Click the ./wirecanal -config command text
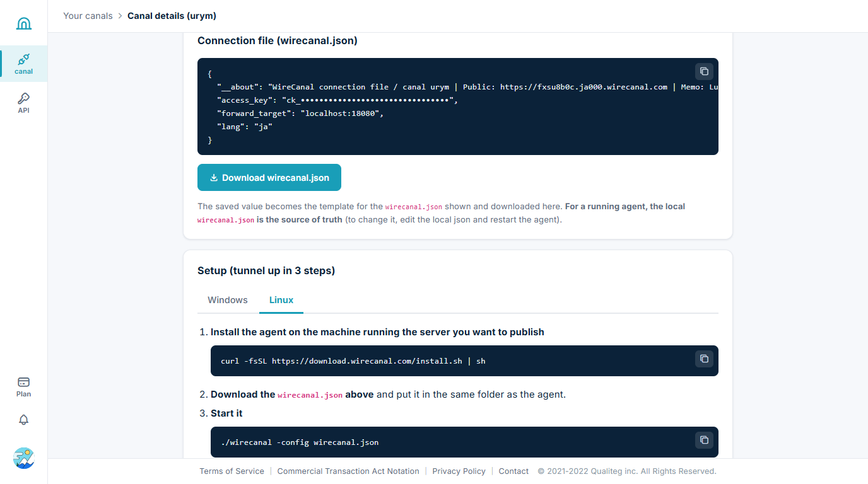 pos(300,442)
